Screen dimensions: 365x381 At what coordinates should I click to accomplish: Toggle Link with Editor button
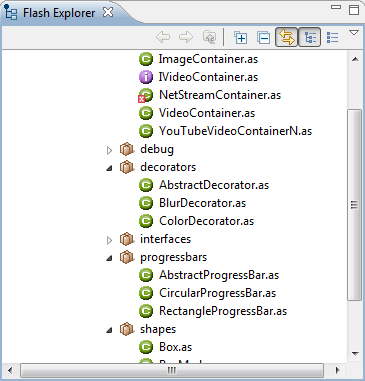(x=287, y=37)
